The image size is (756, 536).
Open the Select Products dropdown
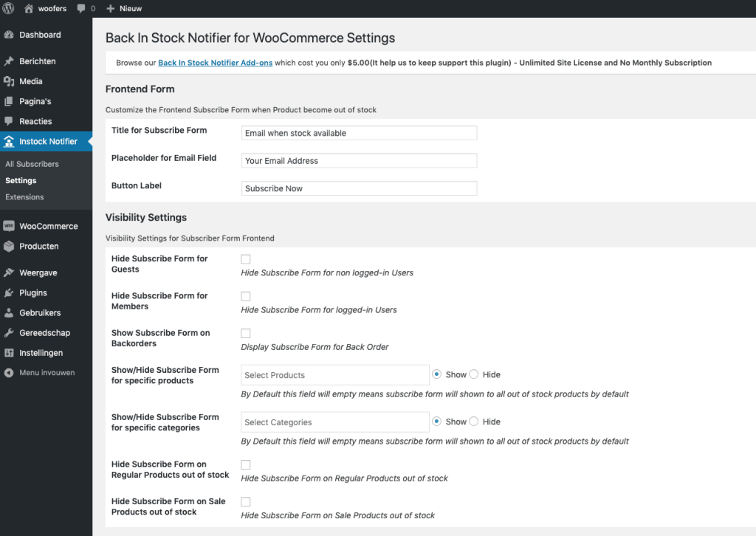click(335, 375)
